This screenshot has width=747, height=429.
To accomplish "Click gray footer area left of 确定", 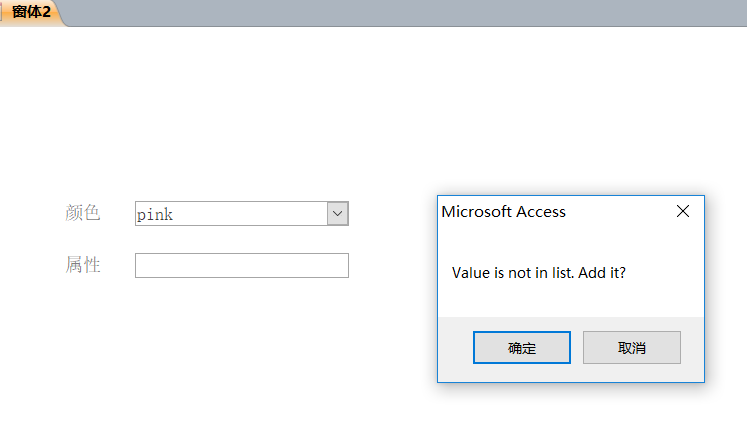I will [x=455, y=348].
